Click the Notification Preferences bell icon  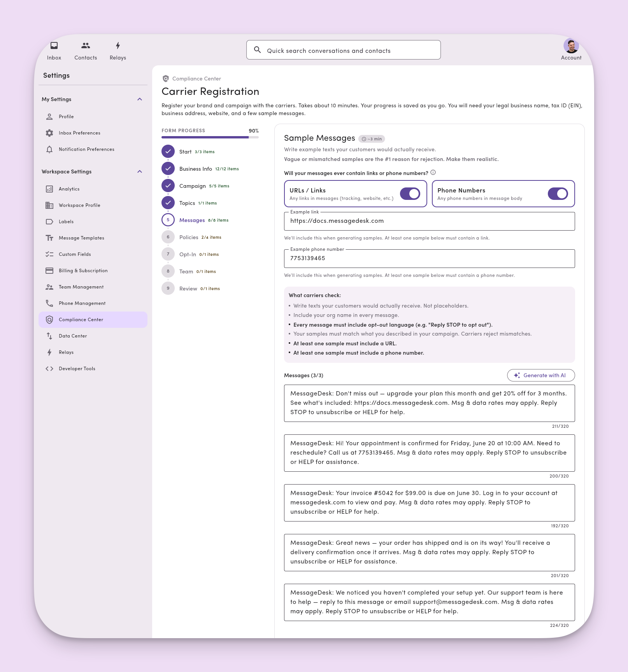tap(49, 149)
